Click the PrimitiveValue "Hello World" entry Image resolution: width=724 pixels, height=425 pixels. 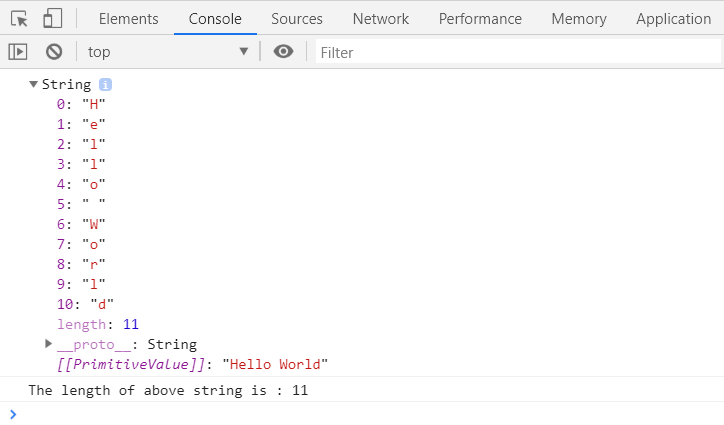(192, 364)
